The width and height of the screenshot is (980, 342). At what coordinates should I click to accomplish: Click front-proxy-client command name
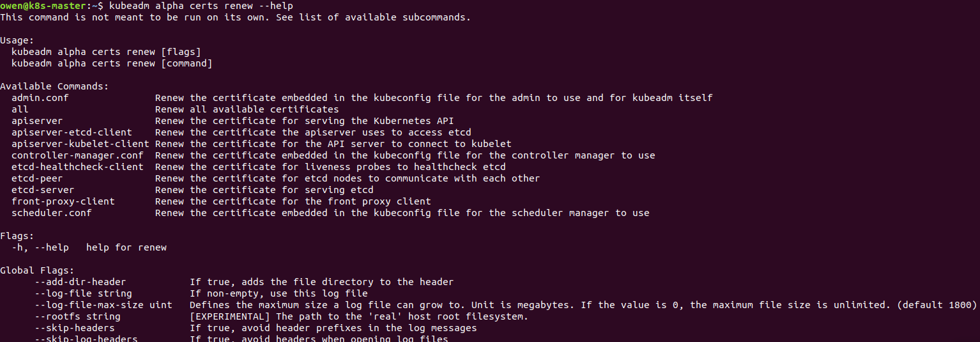[63, 201]
